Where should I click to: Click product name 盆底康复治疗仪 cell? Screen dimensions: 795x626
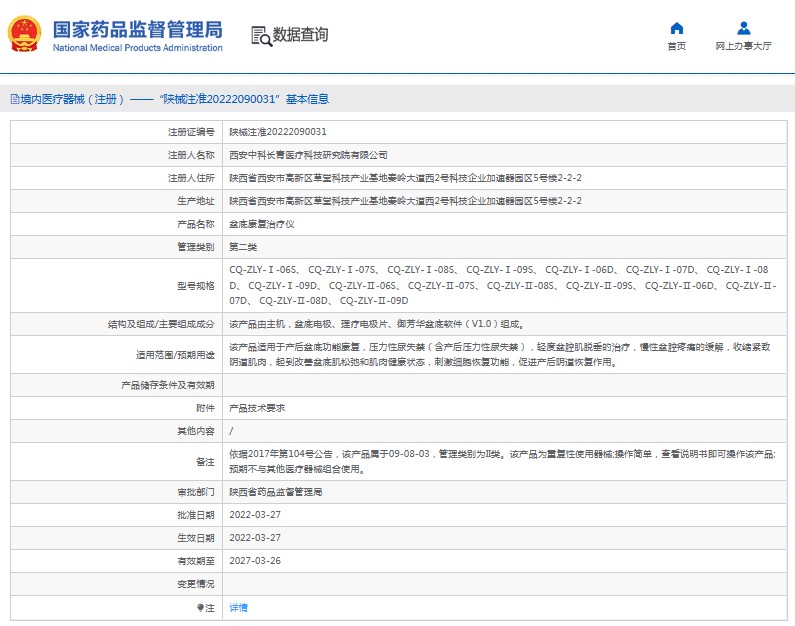(x=262, y=224)
